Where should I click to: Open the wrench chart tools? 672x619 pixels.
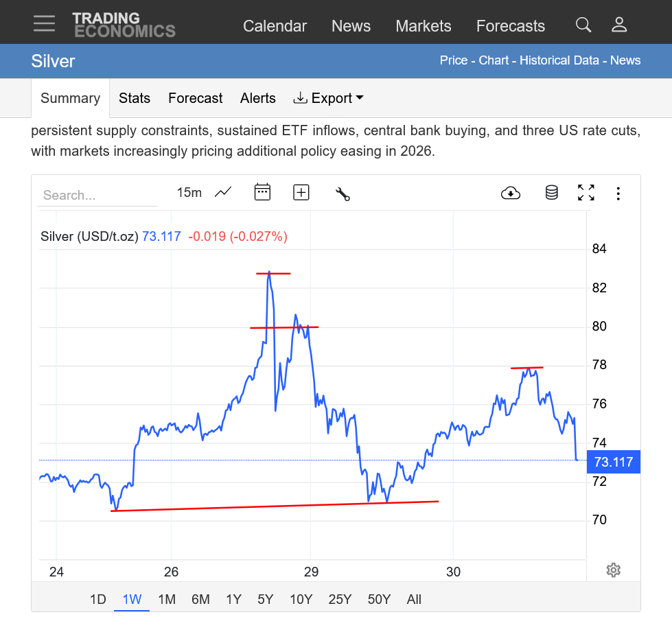coord(343,194)
